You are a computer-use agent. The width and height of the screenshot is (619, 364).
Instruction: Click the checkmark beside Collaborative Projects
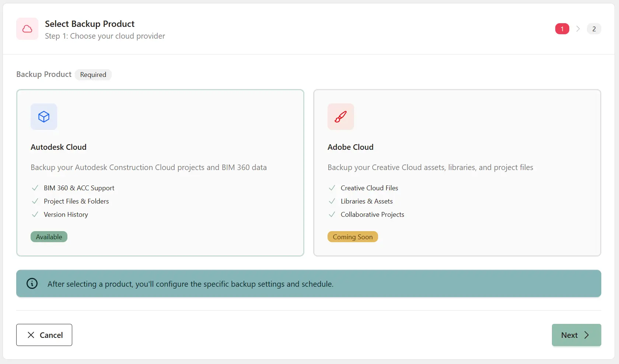pos(332,215)
